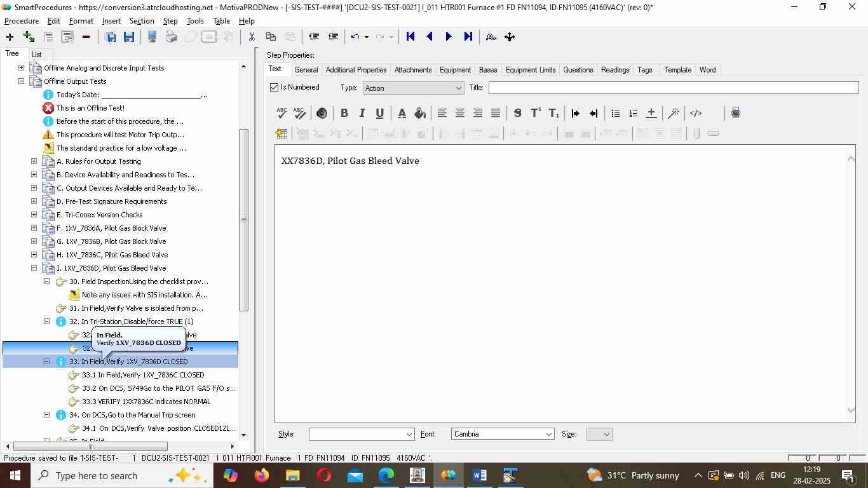Click the HTML source code icon
Screen dimensions: 868x488
696,113
